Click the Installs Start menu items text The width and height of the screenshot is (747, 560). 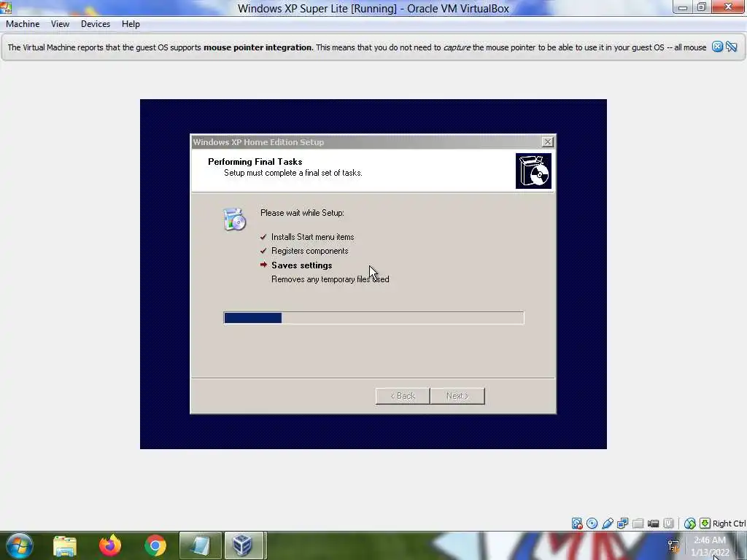point(312,237)
